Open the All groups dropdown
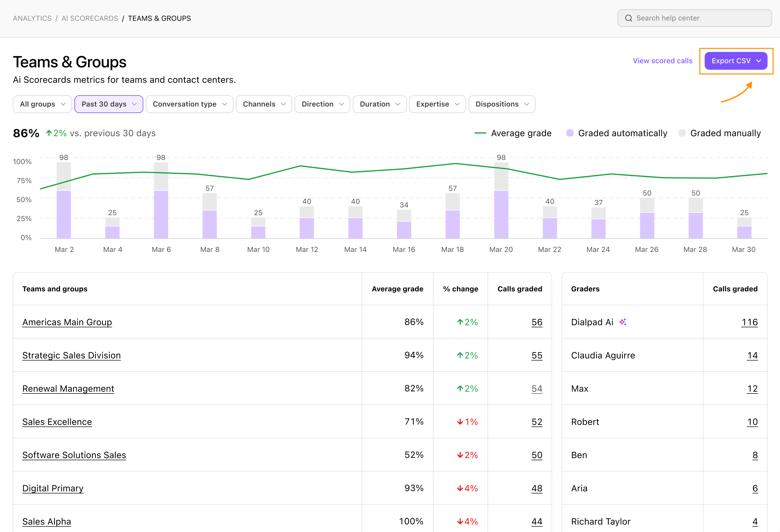 pyautogui.click(x=42, y=104)
